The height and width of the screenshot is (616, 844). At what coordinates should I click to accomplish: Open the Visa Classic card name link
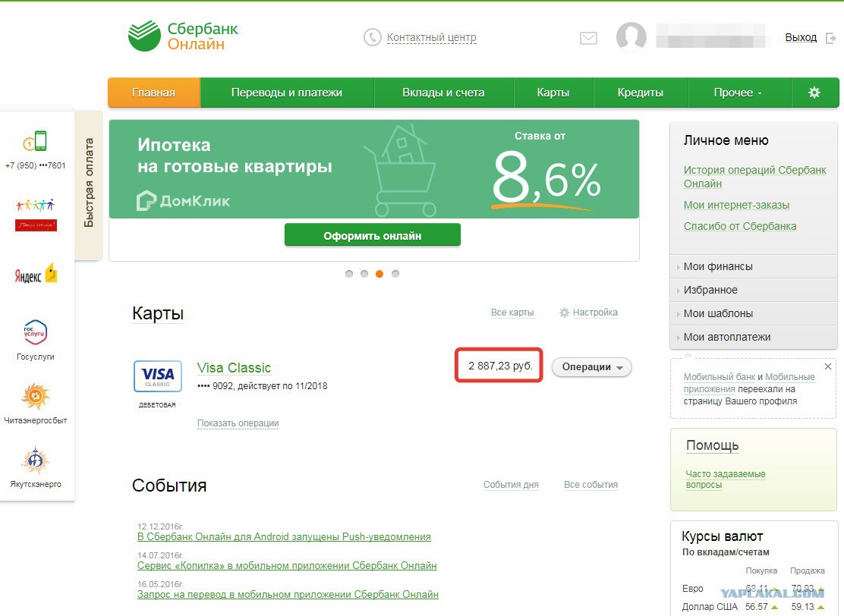(x=234, y=368)
